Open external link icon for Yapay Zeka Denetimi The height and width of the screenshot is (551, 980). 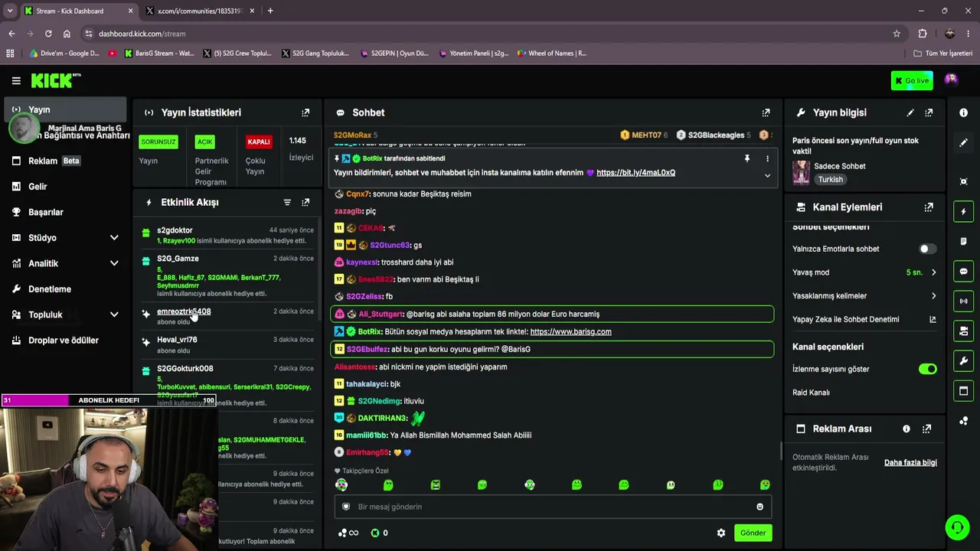(x=933, y=319)
